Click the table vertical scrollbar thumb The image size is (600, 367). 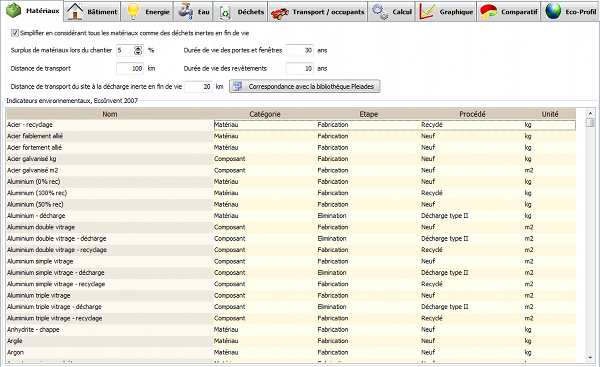click(590, 122)
